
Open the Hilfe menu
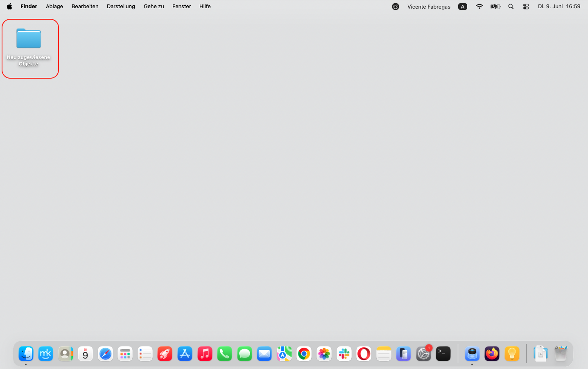click(x=205, y=6)
